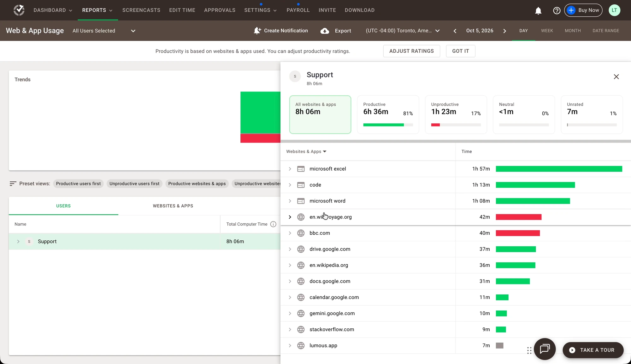631x364 pixels.
Task: Start the Take a Tour button
Action: (x=593, y=350)
